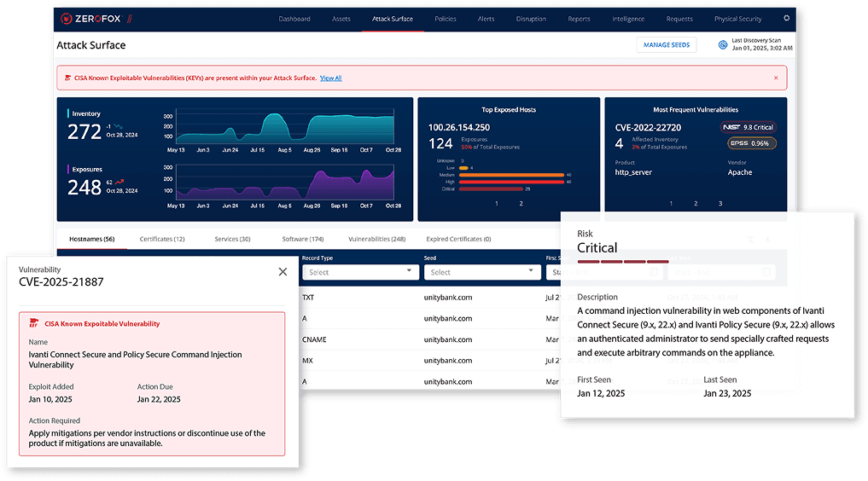Viewport: 868px width, 481px height.
Task: Click the CVE-2022-22720 vulnerability title
Action: (649, 127)
